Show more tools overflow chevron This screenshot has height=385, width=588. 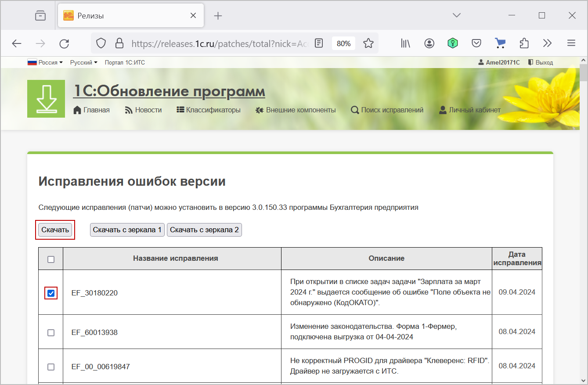pyautogui.click(x=547, y=43)
